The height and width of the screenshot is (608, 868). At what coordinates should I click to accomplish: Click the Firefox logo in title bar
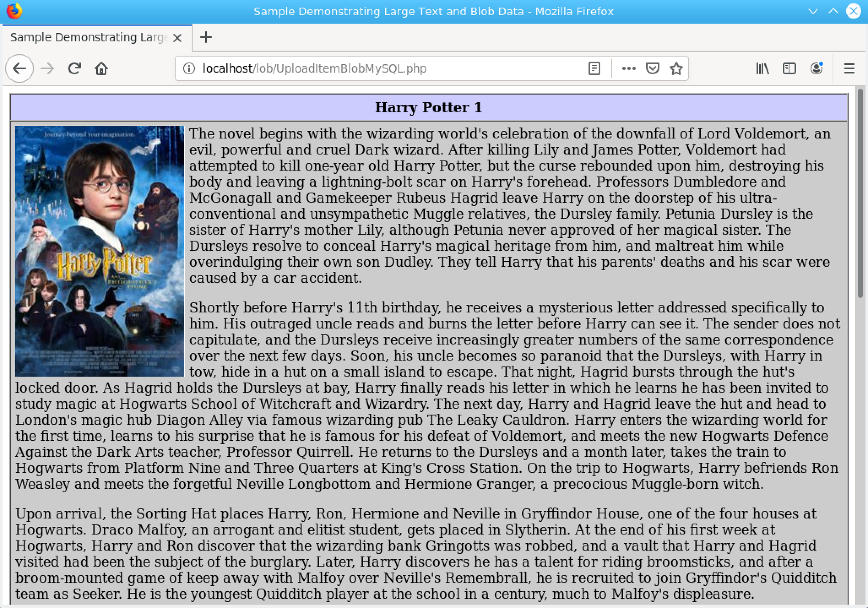[14, 11]
